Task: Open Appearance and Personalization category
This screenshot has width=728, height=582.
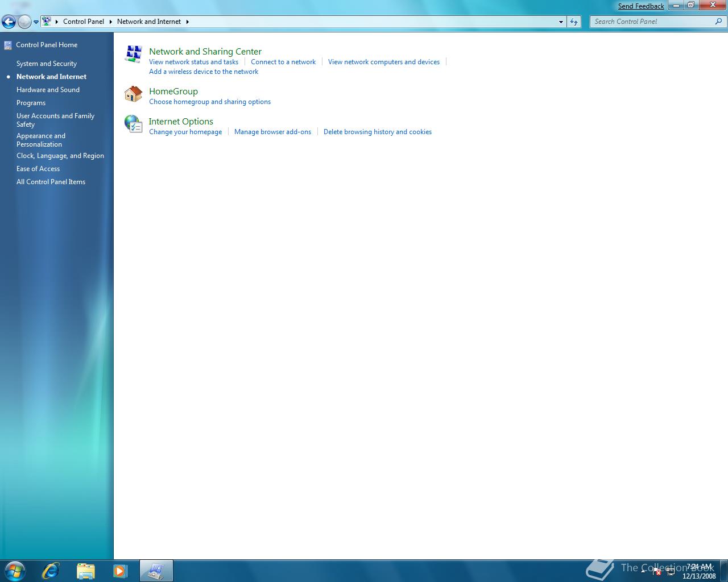Action: pyautogui.click(x=41, y=140)
